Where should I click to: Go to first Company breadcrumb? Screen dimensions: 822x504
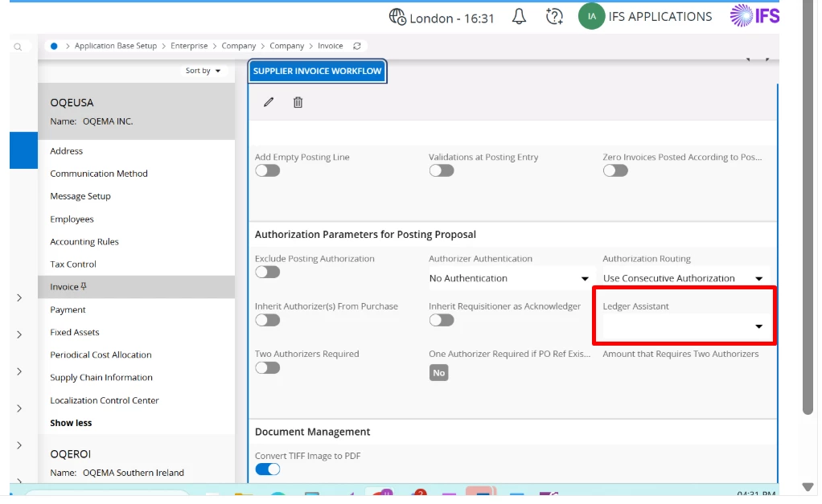(x=239, y=46)
